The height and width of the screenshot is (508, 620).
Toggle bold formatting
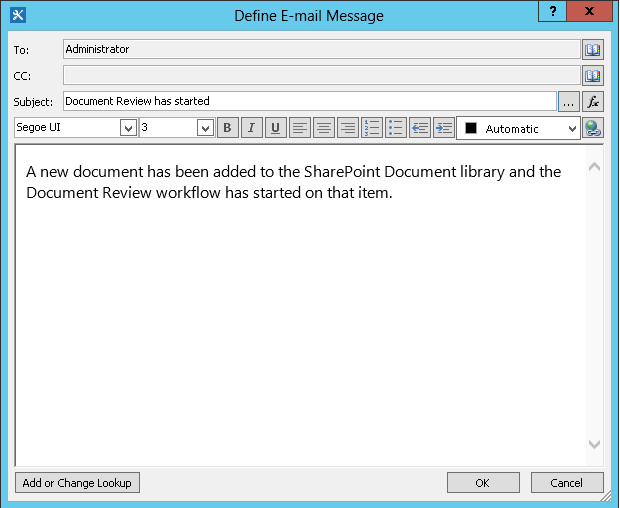pos(228,128)
